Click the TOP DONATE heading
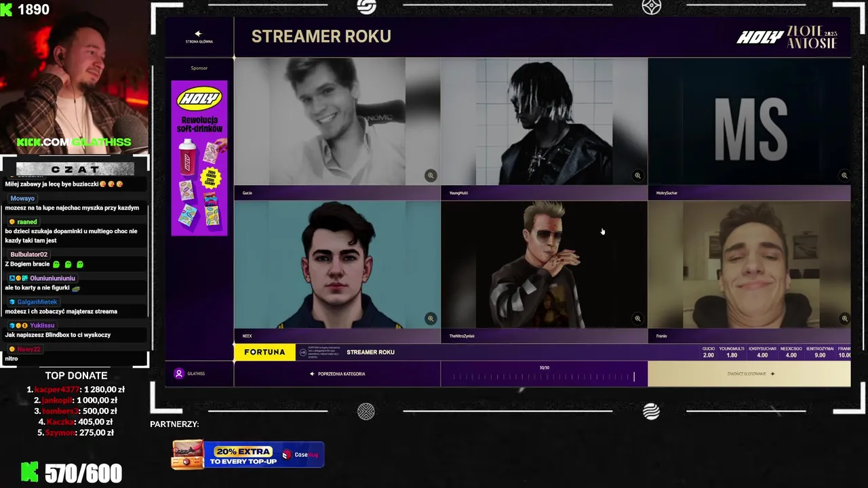This screenshot has width=868, height=488. pos(76,375)
